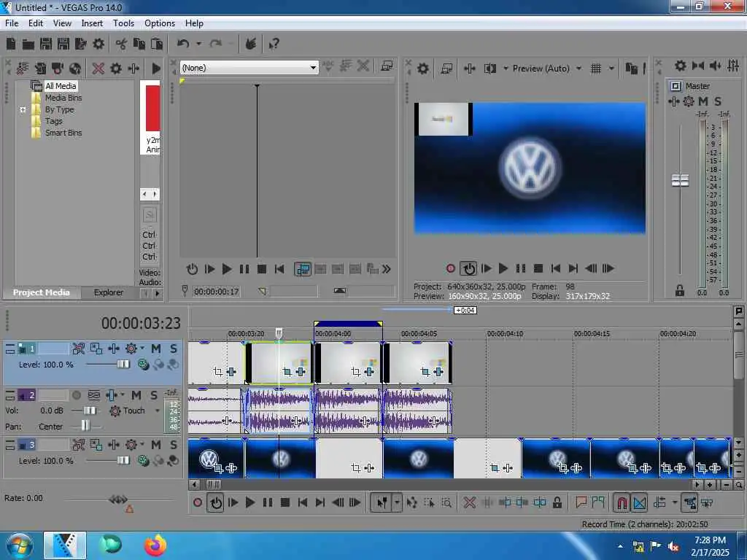Click Copy Snapshot icon in preview toolbar

point(631,69)
